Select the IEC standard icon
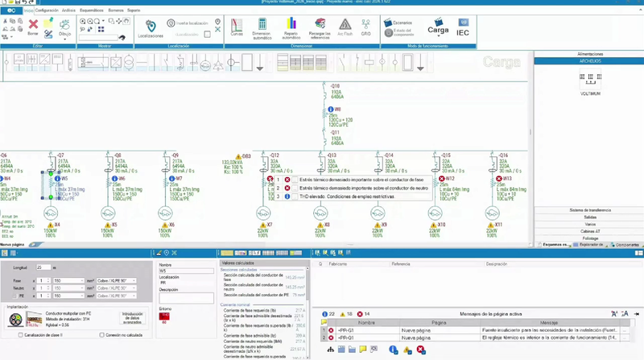This screenshot has height=360, width=644. [463, 27]
